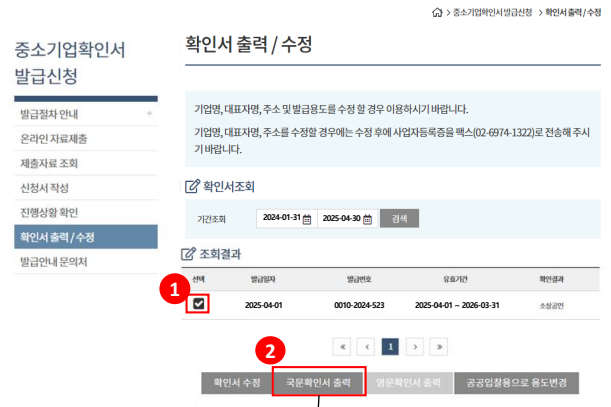Go to first page of results

pyautogui.click(x=342, y=345)
